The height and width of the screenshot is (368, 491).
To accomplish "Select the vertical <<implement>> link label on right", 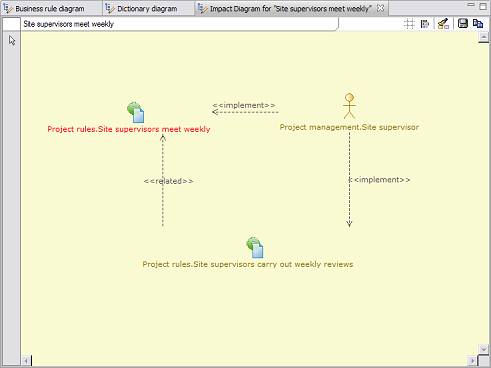I will click(x=379, y=180).
